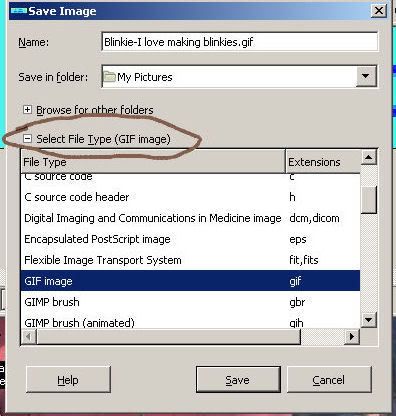Choose Encapsulated PostScript image type
This screenshot has height=416, width=396.
(190, 239)
